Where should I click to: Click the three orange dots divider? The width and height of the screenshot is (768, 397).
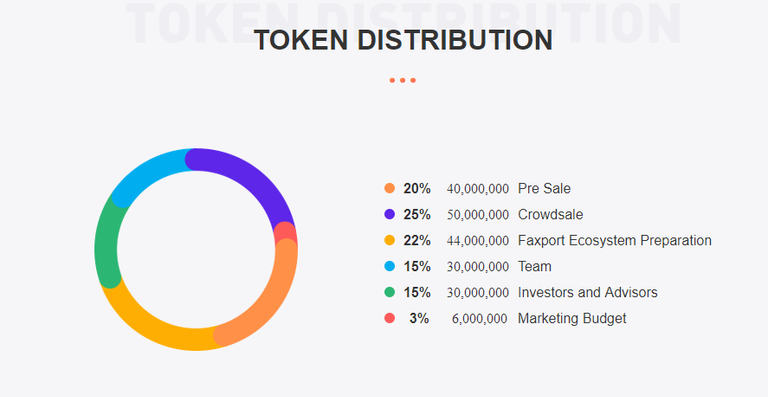click(x=403, y=80)
